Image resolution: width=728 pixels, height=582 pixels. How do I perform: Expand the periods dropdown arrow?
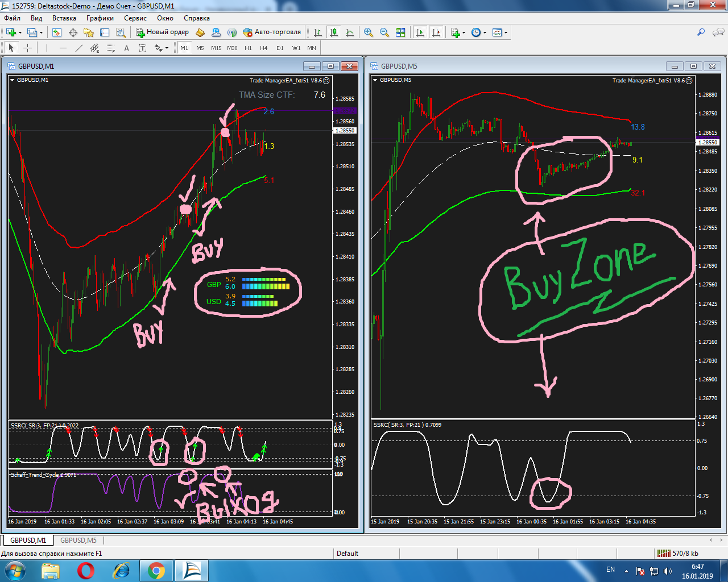(x=485, y=32)
